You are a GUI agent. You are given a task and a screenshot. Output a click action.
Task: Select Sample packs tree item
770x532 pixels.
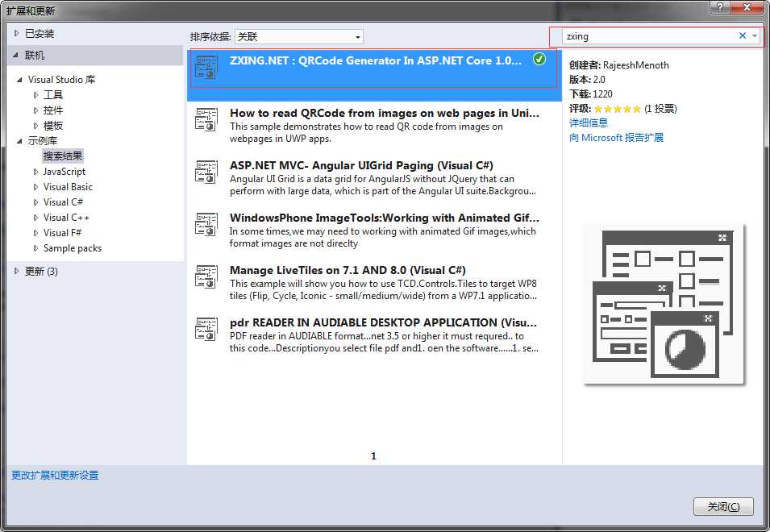point(73,247)
